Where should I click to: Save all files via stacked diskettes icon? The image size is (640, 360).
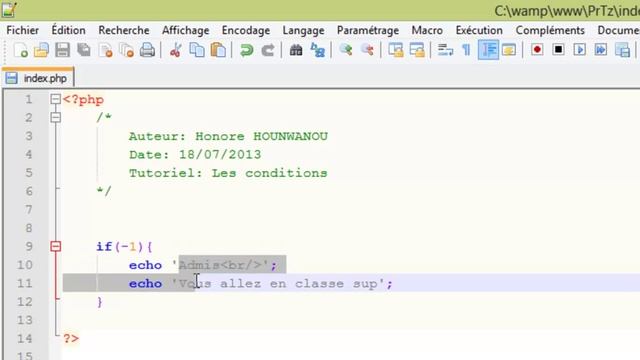[84, 50]
